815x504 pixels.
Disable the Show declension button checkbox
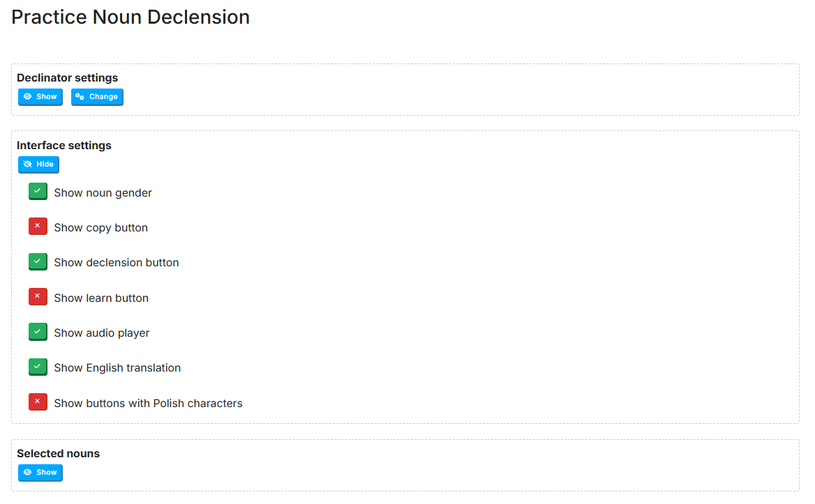tap(38, 261)
